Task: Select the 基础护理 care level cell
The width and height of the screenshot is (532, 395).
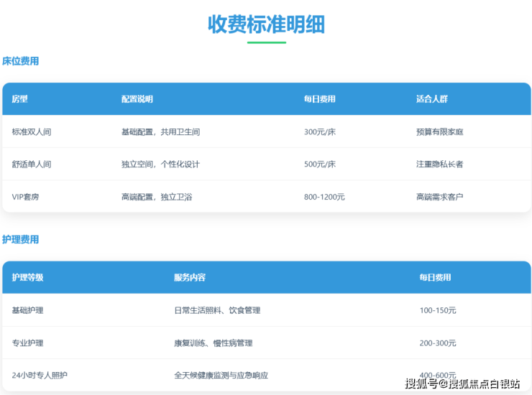Action: [27, 310]
